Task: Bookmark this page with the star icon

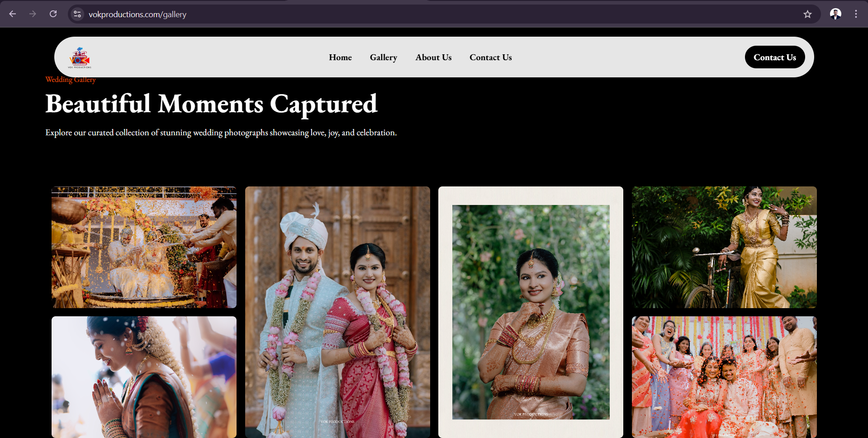Action: point(807,14)
